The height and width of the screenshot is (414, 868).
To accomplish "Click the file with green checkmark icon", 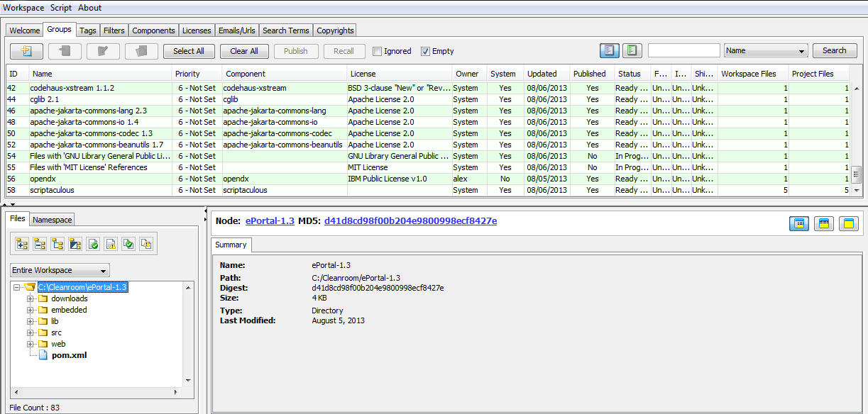I will [x=93, y=244].
